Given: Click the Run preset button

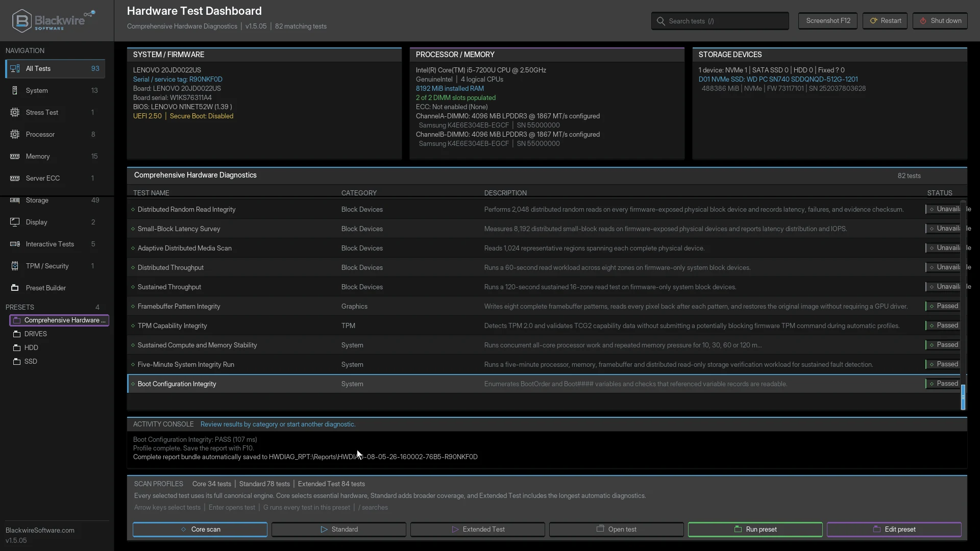Looking at the screenshot, I should pyautogui.click(x=755, y=530).
